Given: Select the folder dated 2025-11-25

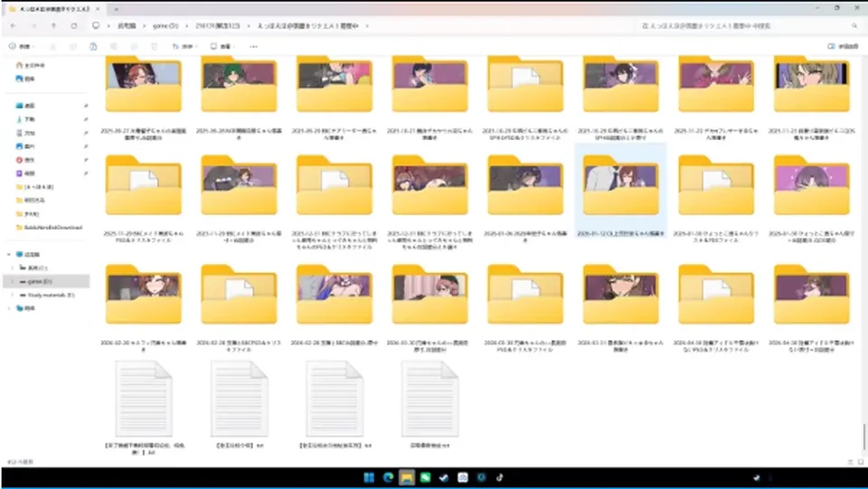Looking at the screenshot, I should pos(811,97).
